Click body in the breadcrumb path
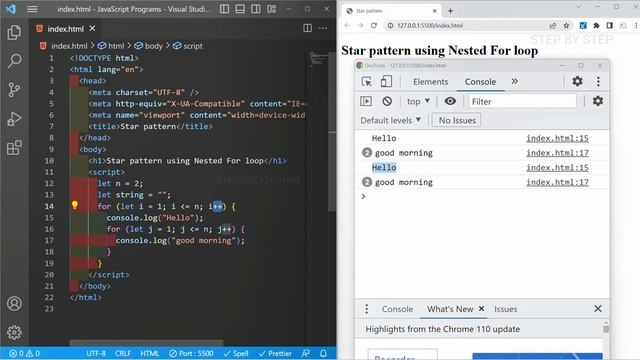This screenshot has width=640, height=360. (x=153, y=46)
